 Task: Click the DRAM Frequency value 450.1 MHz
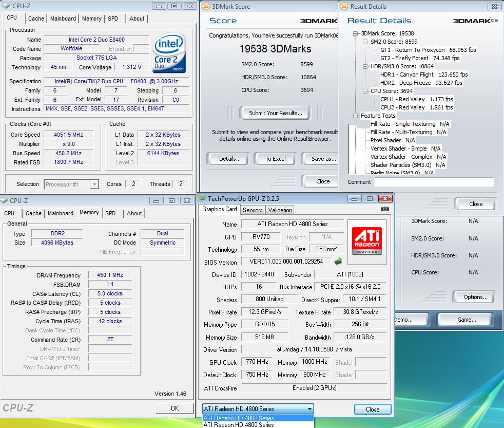coord(110,275)
